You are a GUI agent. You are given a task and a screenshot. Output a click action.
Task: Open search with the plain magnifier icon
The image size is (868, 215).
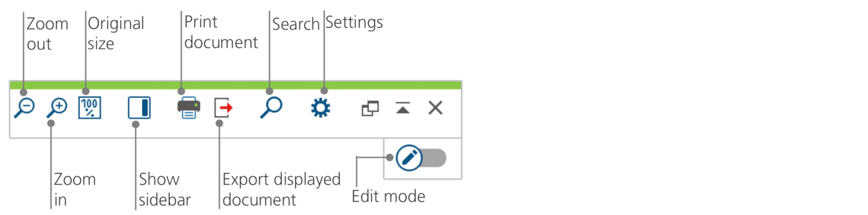[x=271, y=107]
